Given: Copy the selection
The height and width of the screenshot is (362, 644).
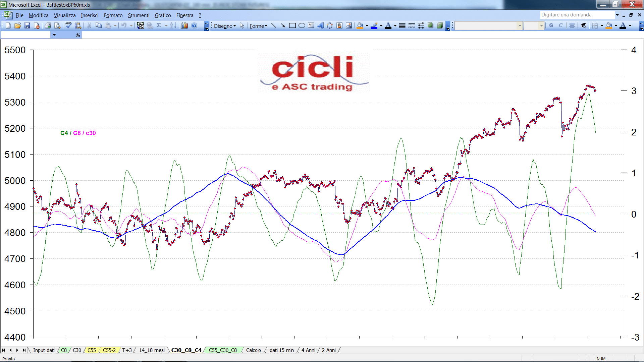Looking at the screenshot, I should click(x=99, y=25).
